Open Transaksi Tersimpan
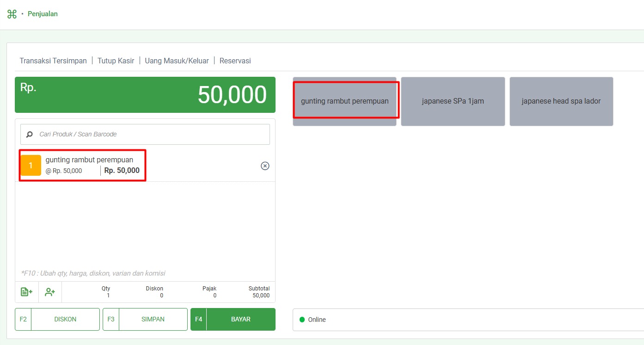The width and height of the screenshot is (644, 345). tap(53, 61)
